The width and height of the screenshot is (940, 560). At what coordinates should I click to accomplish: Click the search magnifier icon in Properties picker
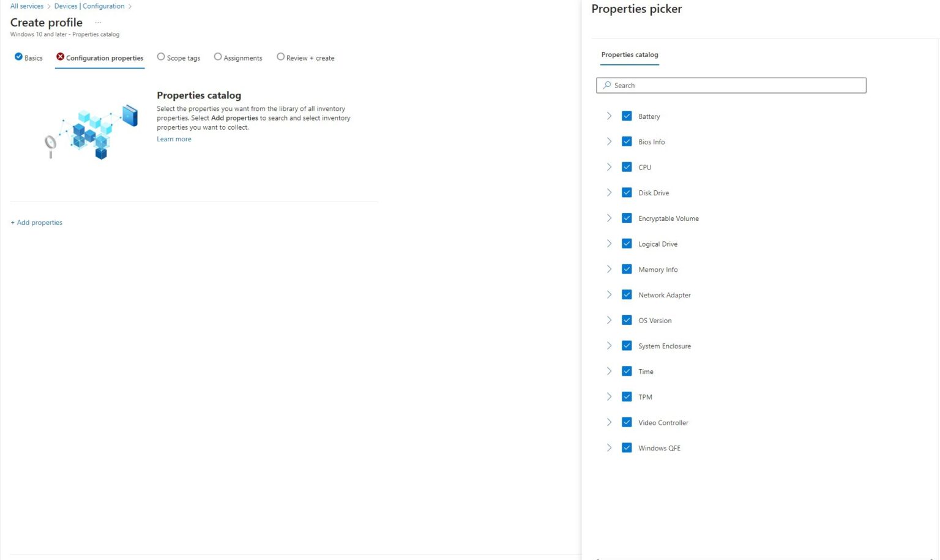coord(606,86)
